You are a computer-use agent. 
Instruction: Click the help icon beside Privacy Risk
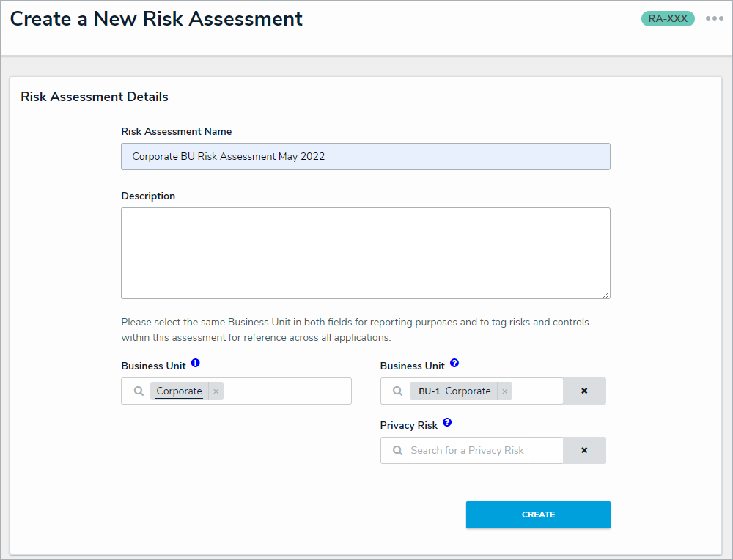coord(447,423)
